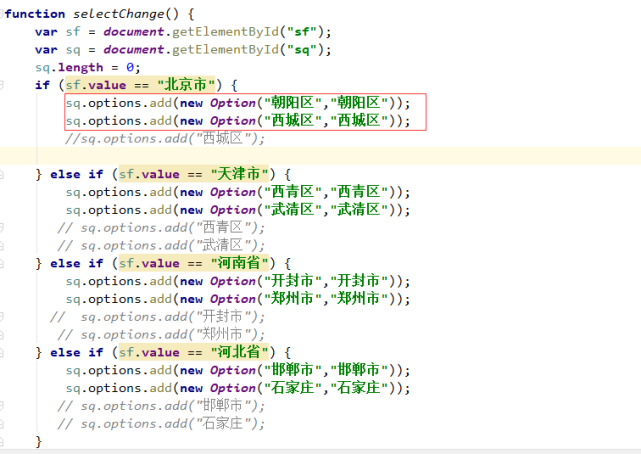The width and height of the screenshot is (641, 454).
Task: Click the word document in the var sf line
Action: 134,31
